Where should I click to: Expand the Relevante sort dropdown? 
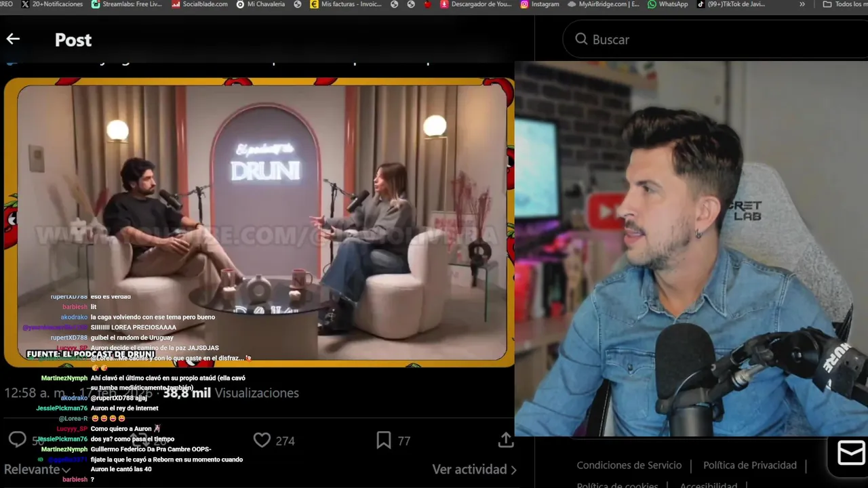click(x=37, y=469)
